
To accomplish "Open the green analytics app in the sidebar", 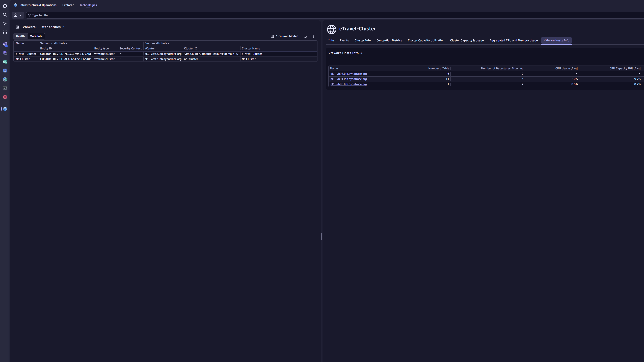I will 5,62.
